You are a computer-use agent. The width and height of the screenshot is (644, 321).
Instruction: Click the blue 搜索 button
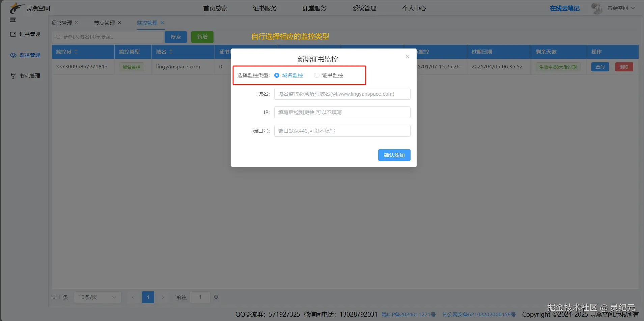pyautogui.click(x=176, y=37)
